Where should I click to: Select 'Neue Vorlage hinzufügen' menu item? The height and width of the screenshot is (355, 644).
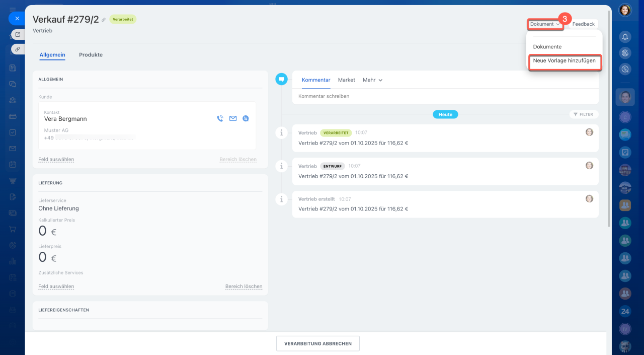click(x=564, y=61)
